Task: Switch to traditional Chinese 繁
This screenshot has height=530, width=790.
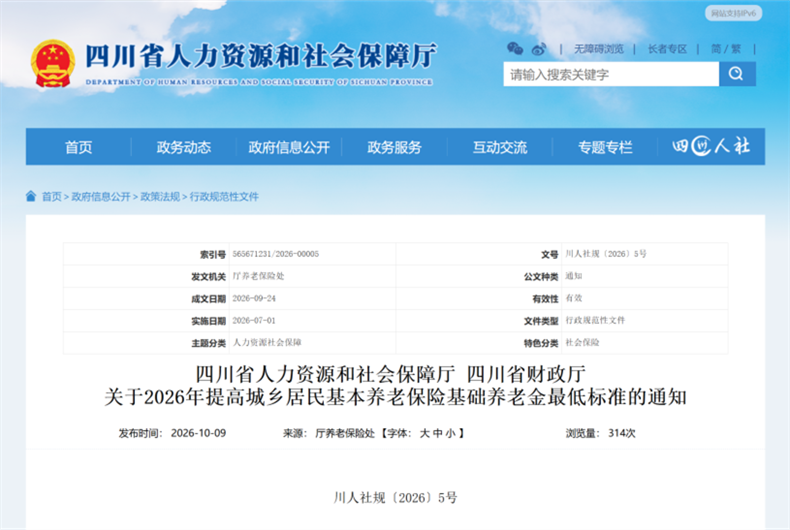Action: 736,49
